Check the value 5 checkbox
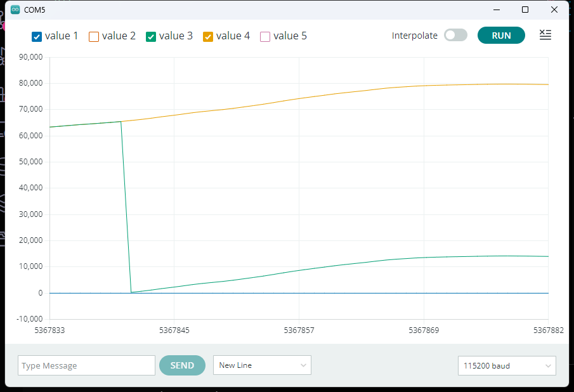 [x=265, y=36]
